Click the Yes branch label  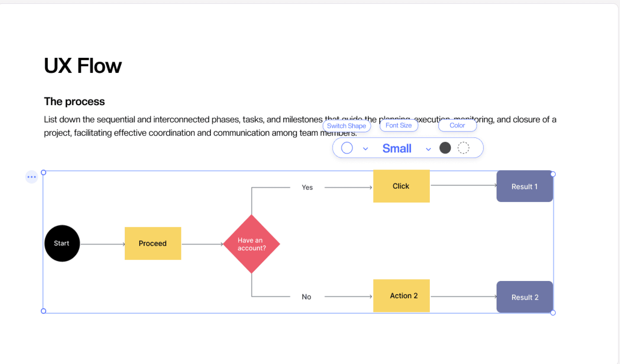(x=307, y=187)
